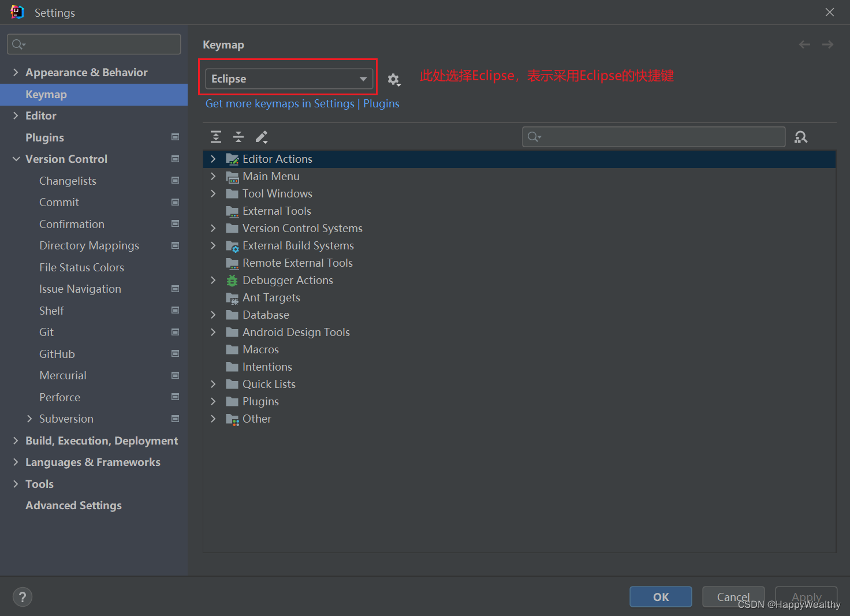Expand the Languages & Frameworks section

coord(16,462)
